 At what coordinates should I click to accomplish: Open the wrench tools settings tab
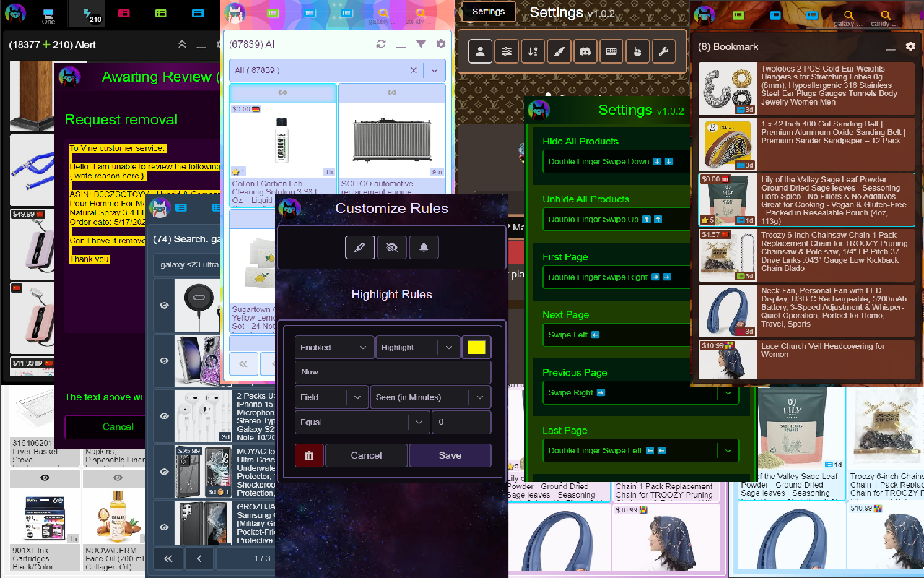point(664,51)
